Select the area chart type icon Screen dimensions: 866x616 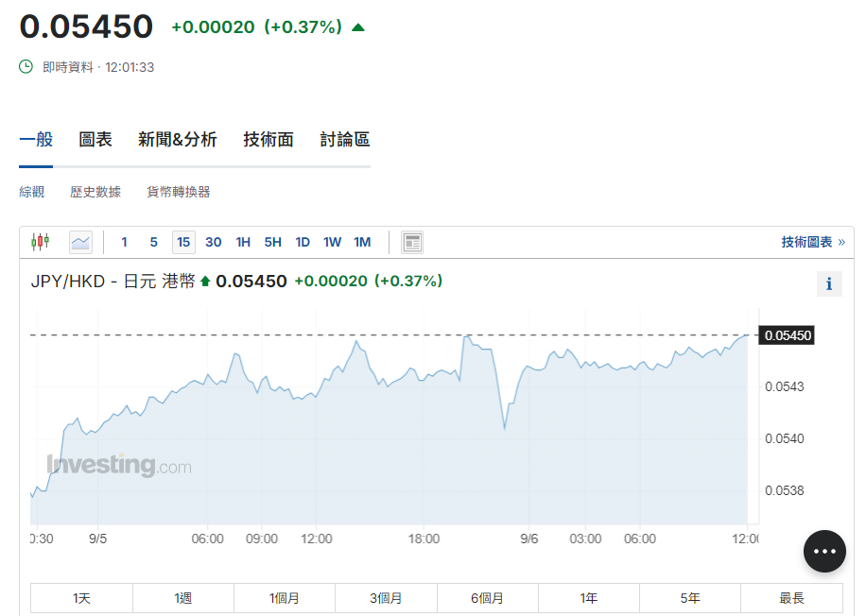tap(80, 242)
